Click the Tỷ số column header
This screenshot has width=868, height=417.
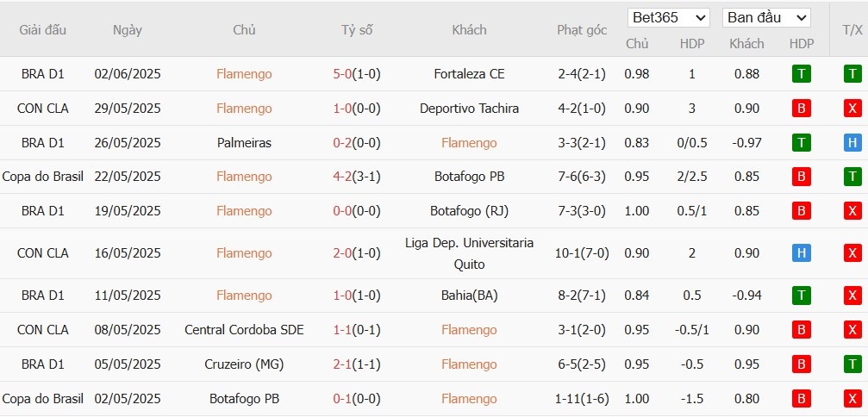pyautogui.click(x=357, y=30)
